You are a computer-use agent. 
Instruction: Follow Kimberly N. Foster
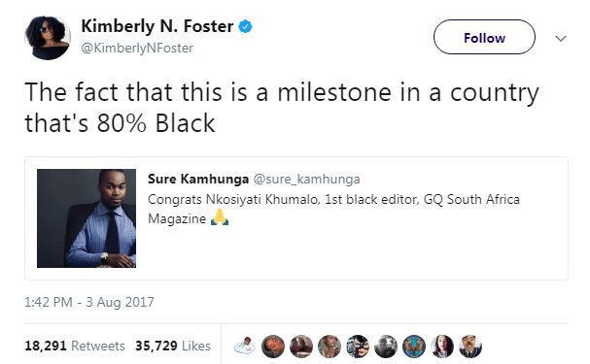484,37
